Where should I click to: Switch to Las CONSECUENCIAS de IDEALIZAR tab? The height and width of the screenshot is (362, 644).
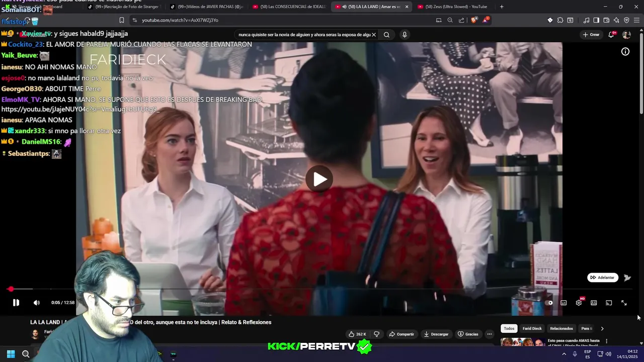point(289,7)
